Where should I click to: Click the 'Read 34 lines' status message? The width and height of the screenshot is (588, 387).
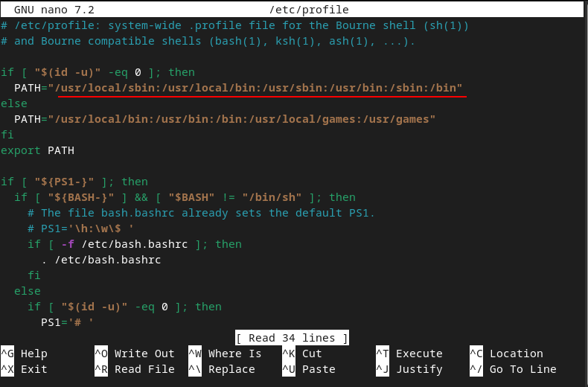293,338
